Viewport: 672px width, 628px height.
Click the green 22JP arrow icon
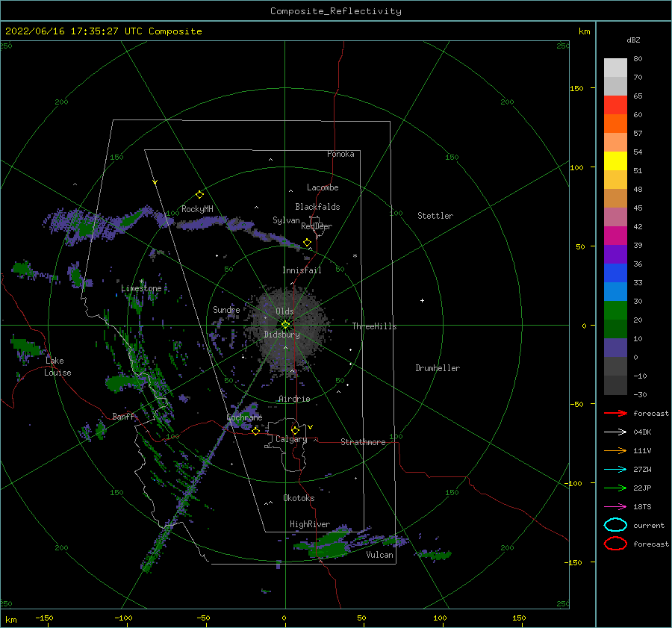[615, 488]
